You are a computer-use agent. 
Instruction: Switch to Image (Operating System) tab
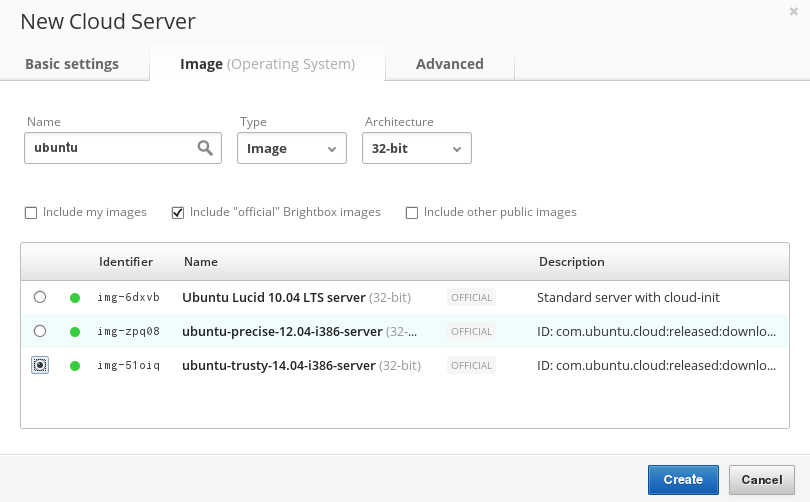268,64
